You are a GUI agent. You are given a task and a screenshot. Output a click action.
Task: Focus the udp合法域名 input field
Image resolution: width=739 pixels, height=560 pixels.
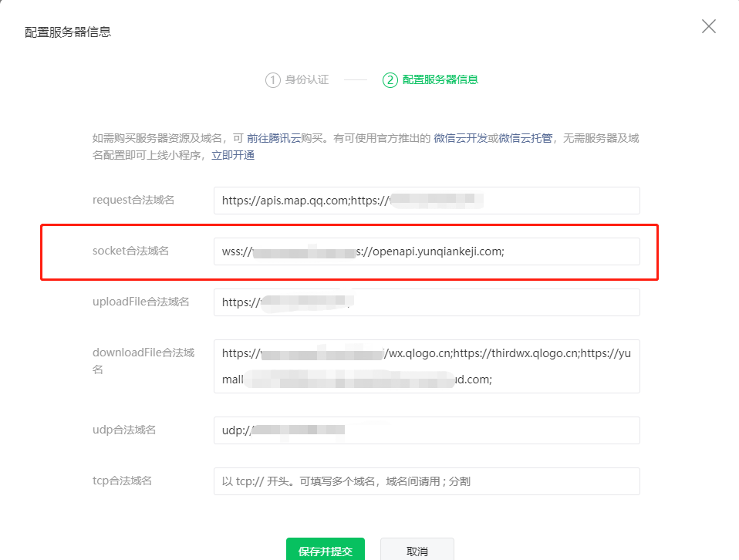pos(427,430)
